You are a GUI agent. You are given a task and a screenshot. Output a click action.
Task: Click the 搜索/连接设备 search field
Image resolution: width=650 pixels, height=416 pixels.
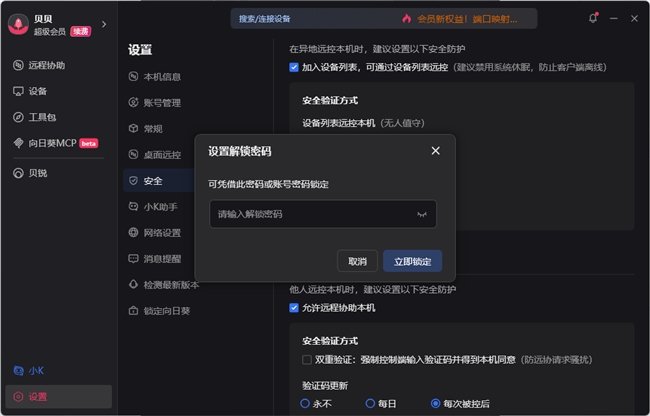tap(384, 19)
